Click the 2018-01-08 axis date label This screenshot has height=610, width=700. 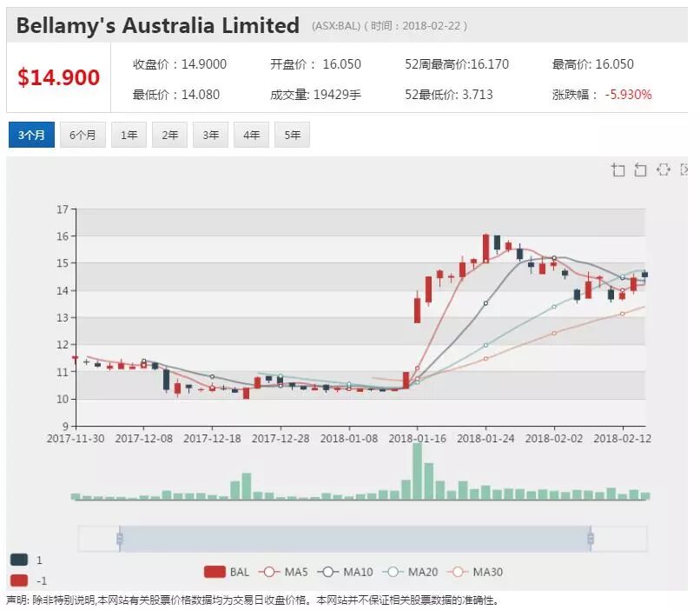[x=349, y=439]
